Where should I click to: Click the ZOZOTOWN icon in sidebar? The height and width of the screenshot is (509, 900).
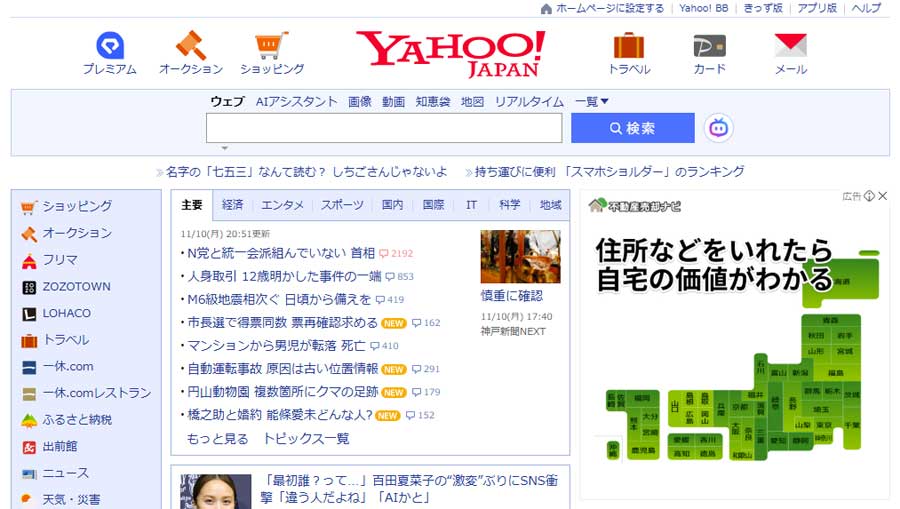[x=29, y=287]
